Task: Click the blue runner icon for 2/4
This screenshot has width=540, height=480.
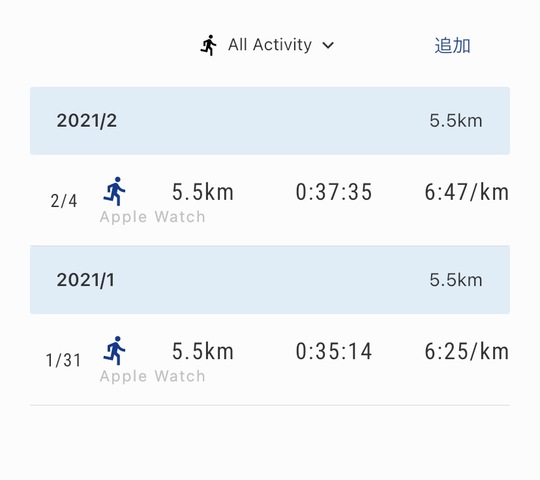Action: tap(115, 191)
